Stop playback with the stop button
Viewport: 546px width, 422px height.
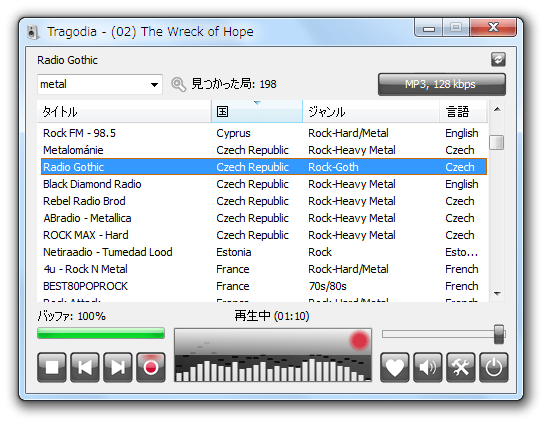[52, 368]
